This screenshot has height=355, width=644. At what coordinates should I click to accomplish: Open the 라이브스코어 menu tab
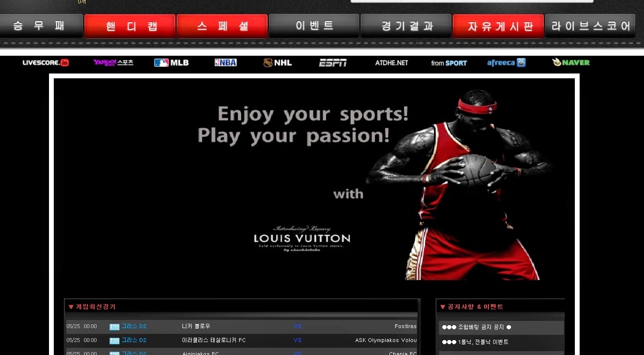tap(591, 26)
